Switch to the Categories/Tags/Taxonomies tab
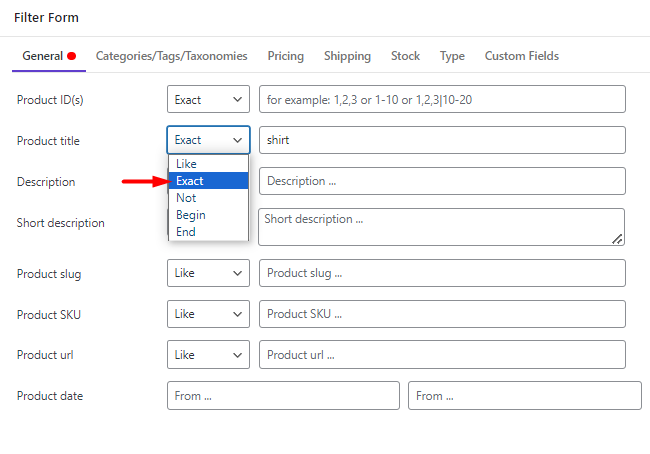Viewport: 650px width, 454px height. tap(171, 56)
